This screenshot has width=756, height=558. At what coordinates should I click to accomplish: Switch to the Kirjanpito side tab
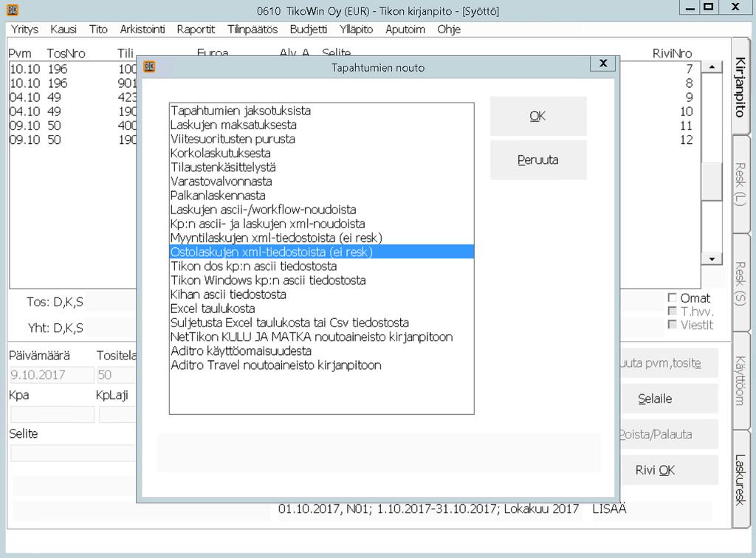coord(740,87)
